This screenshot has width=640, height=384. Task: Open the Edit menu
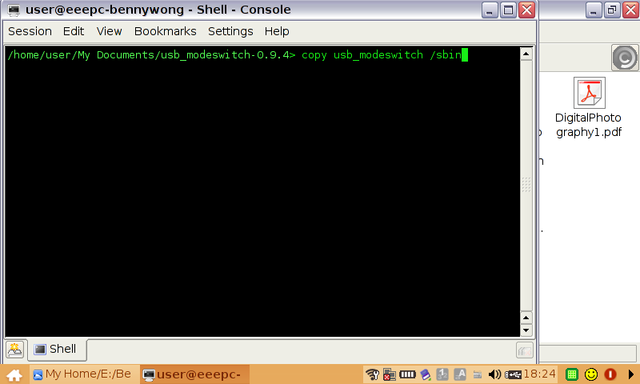point(73,31)
